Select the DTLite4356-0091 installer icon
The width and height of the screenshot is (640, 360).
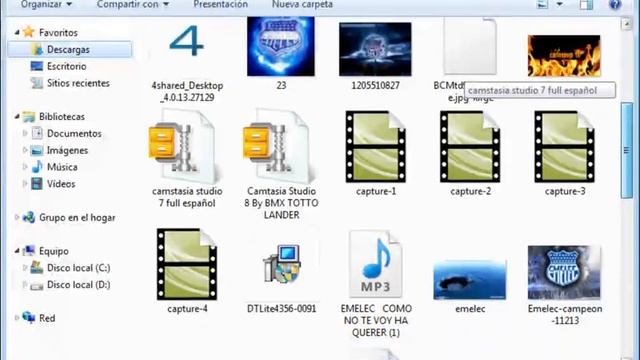pyautogui.click(x=282, y=264)
